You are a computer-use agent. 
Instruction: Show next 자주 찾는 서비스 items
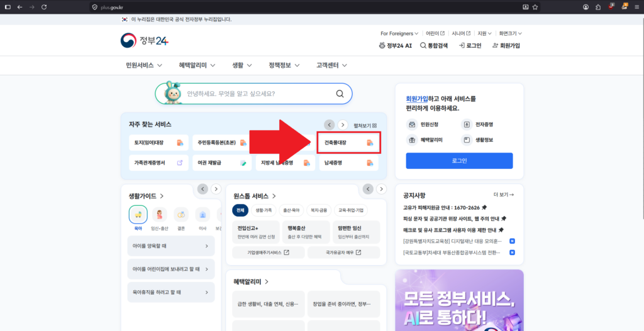tap(343, 125)
